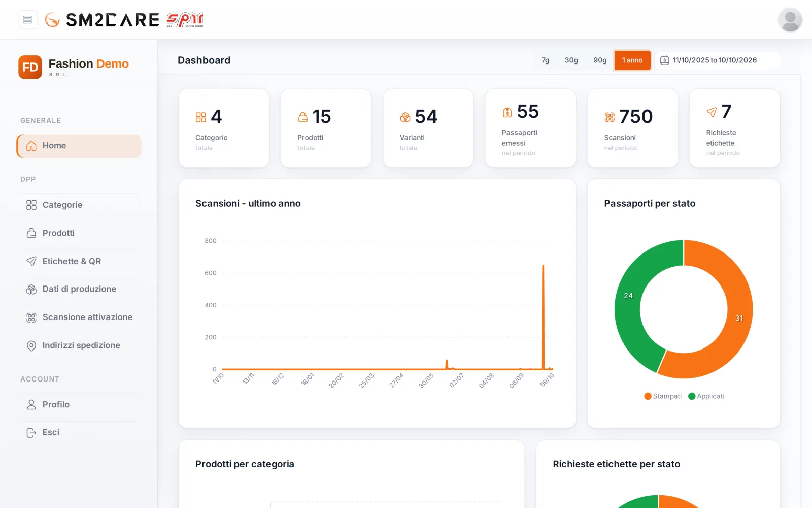The image size is (812, 508).
Task: Click the Dashboard page title
Action: pos(204,60)
